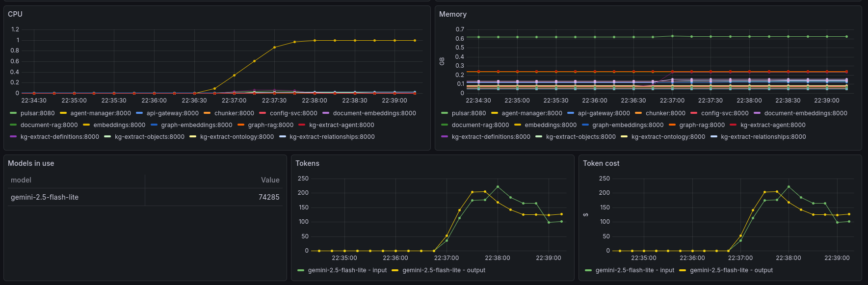Viewport: 868px width, 285px height.
Task: Select kg-extract-definitions:8000 in Memory legend
Action: (491, 137)
